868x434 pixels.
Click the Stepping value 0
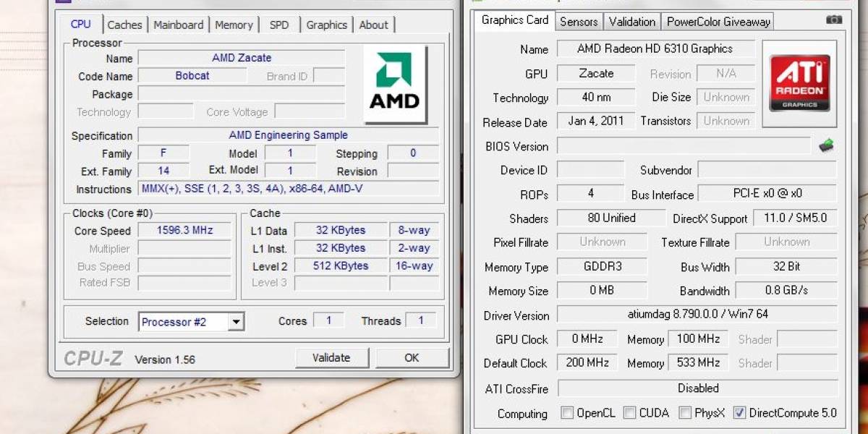pos(413,153)
